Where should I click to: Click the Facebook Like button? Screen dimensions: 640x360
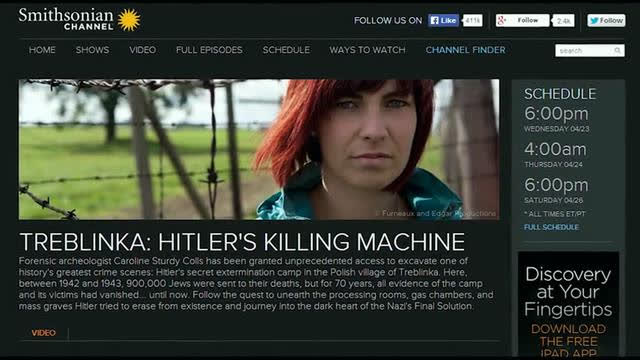click(x=443, y=20)
